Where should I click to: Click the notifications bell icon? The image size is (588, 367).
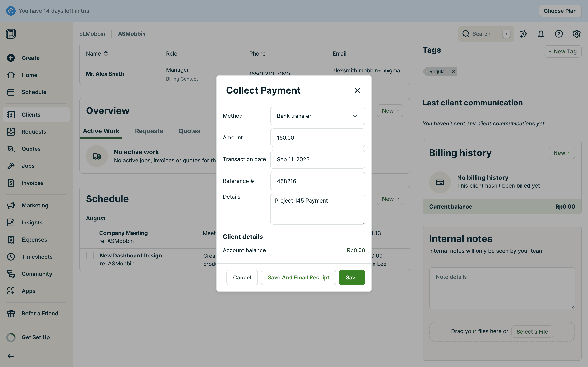[541, 34]
